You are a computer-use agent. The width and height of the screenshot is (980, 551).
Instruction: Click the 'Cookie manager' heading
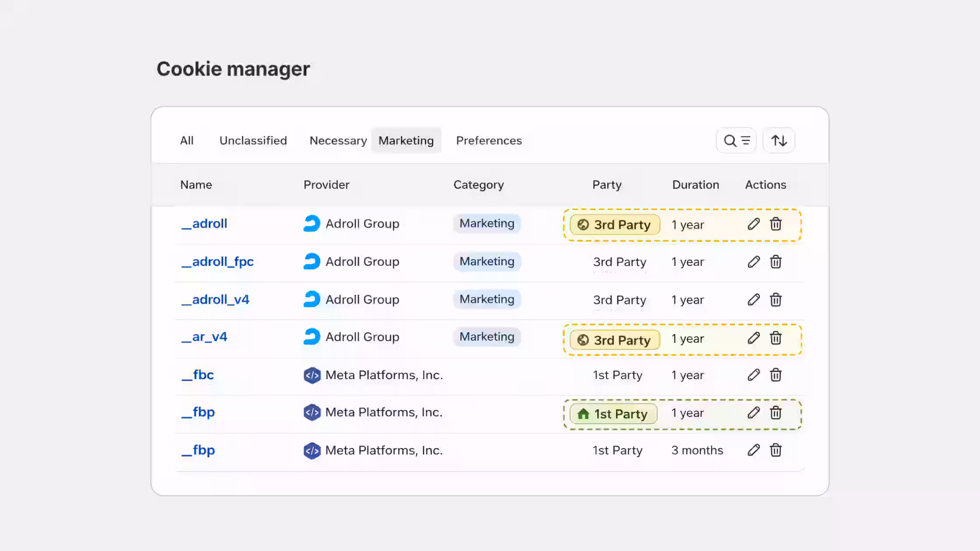point(233,69)
